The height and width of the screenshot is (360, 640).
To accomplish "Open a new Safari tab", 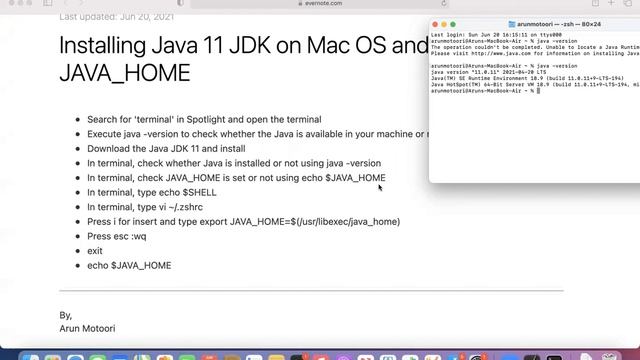I will [x=611, y=3].
